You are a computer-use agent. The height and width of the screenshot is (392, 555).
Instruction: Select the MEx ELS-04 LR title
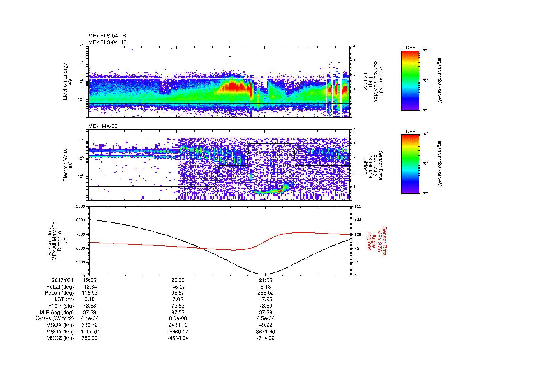coord(107,36)
